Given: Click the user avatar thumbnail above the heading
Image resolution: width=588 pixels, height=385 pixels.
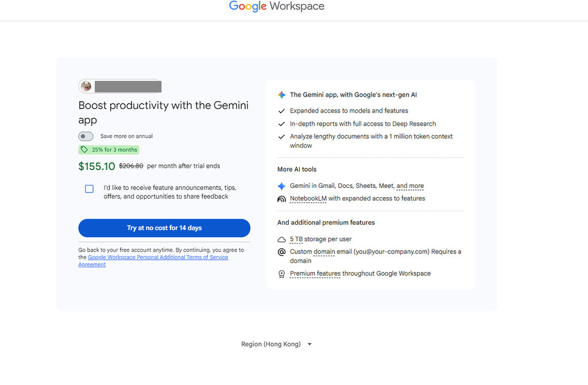Looking at the screenshot, I should click(x=86, y=86).
